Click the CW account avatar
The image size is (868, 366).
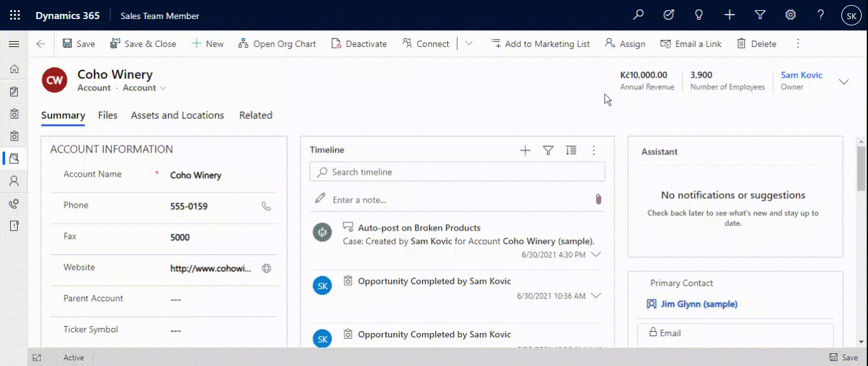pos(55,80)
